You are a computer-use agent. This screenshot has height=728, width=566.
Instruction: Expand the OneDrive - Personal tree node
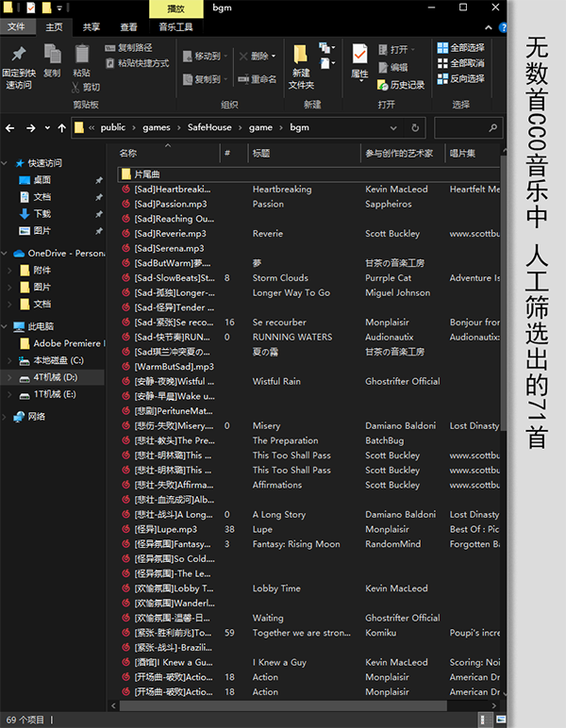click(7, 253)
